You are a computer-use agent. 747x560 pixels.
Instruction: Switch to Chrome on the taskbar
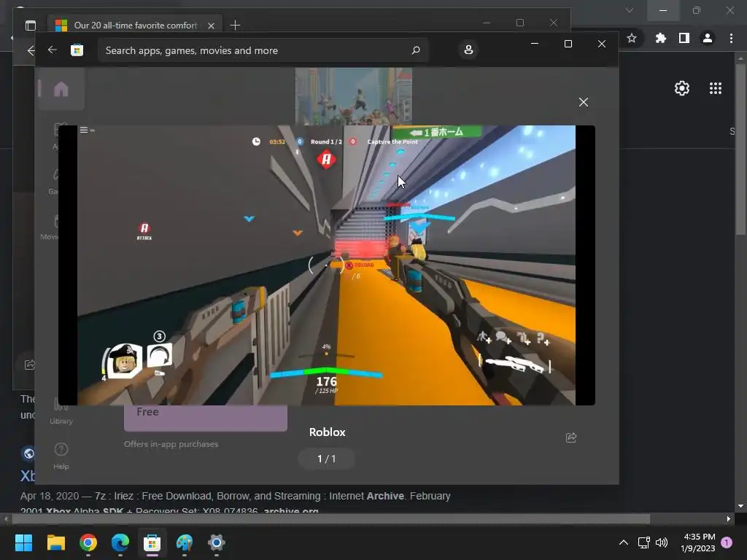click(88, 542)
